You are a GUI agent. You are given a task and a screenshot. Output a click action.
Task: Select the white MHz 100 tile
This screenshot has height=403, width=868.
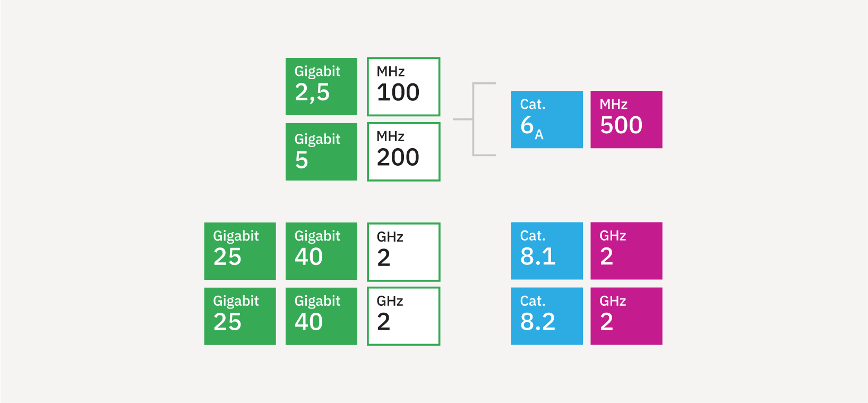click(403, 87)
